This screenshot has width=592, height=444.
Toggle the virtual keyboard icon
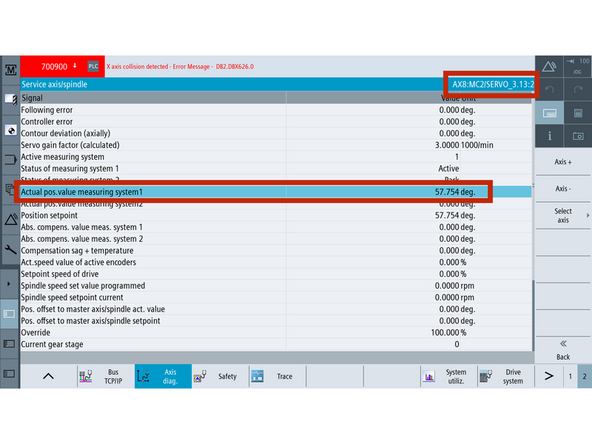click(549, 113)
